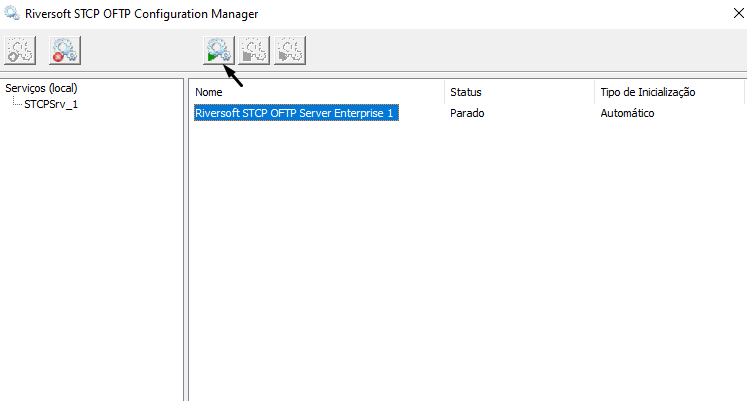
Task: Click the application gear icon in title bar
Action: pos(12,13)
